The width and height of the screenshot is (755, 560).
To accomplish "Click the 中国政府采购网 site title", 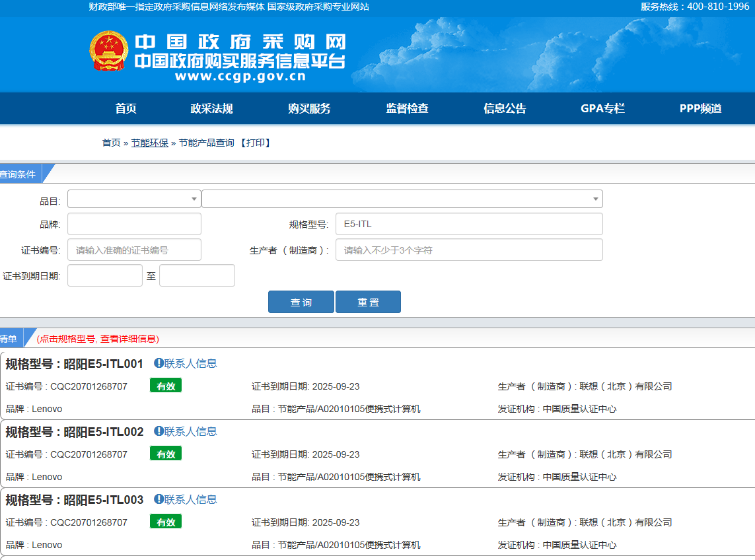I will [x=240, y=42].
